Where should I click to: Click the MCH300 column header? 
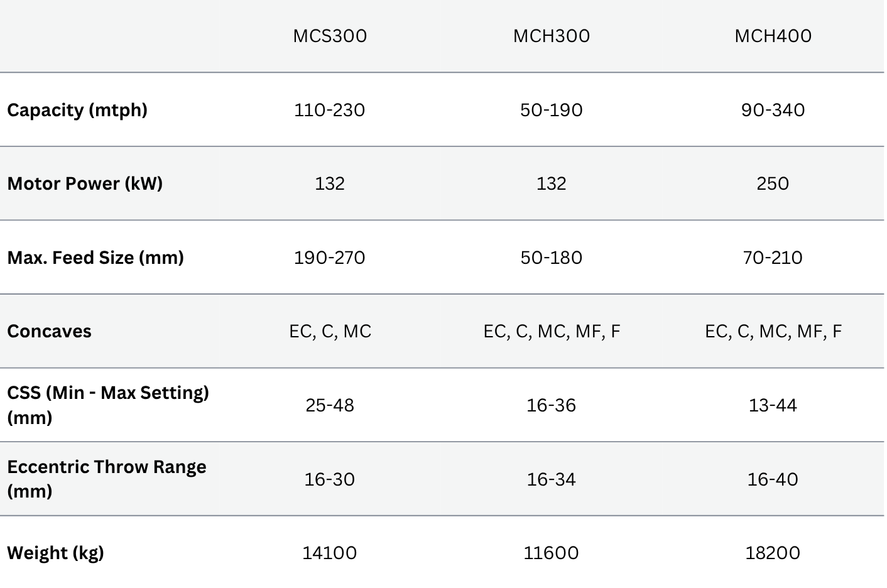click(x=552, y=36)
